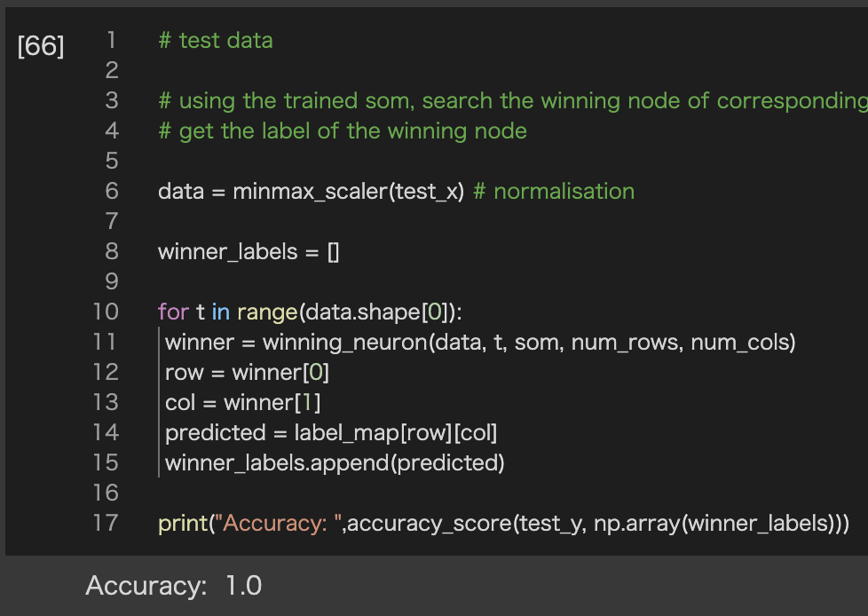Click "col = winner[1]" line

pos(242,403)
